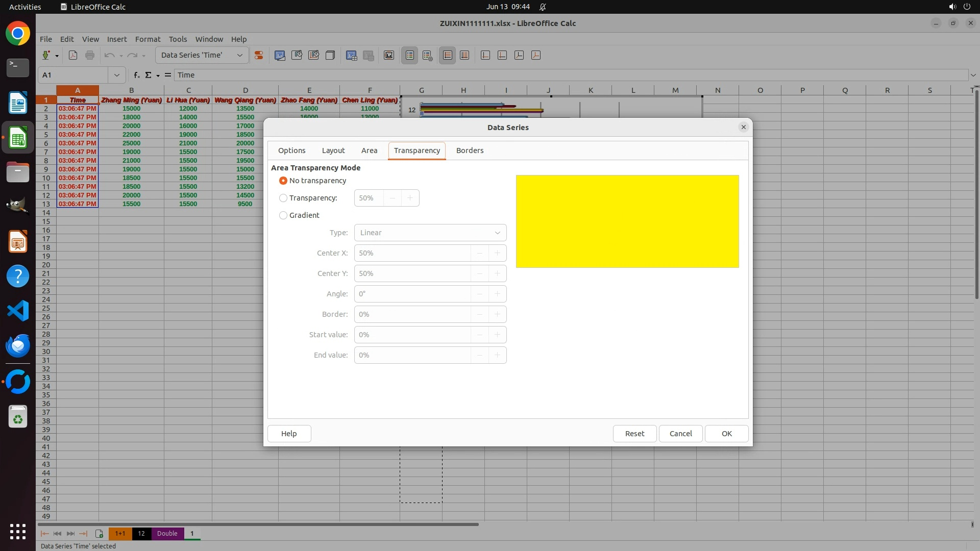This screenshot has height=551, width=980.
Task: Click the Reset button in dialog
Action: click(x=634, y=434)
